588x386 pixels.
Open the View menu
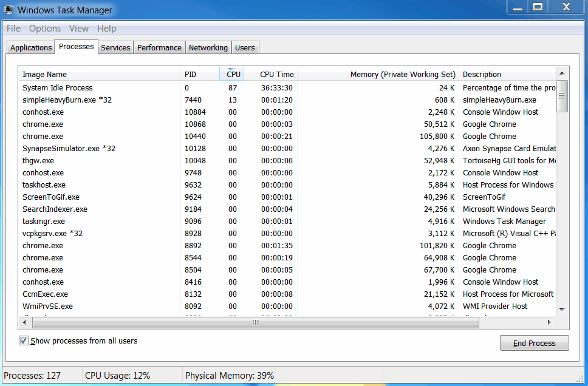tap(78, 28)
